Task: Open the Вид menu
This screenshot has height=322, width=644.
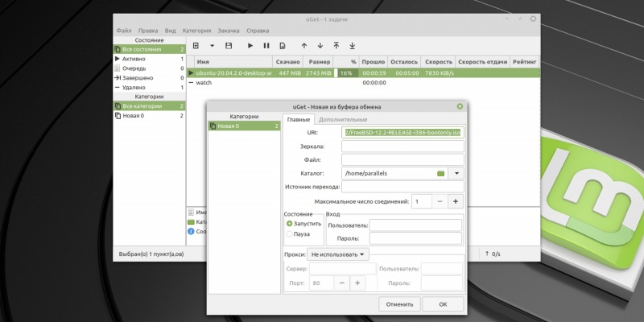Action: point(170,31)
